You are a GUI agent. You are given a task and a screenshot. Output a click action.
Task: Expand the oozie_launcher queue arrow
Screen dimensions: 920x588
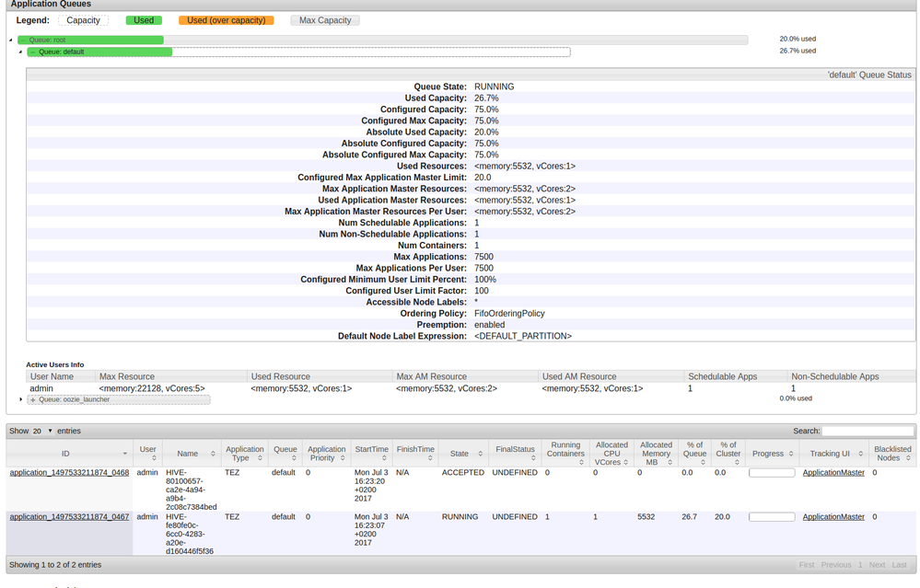tap(21, 399)
